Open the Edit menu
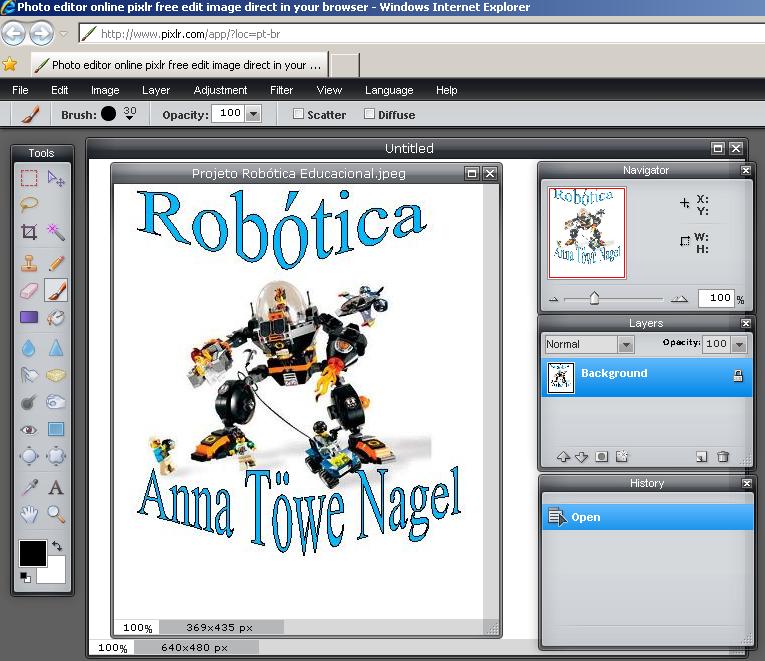 tap(60, 90)
